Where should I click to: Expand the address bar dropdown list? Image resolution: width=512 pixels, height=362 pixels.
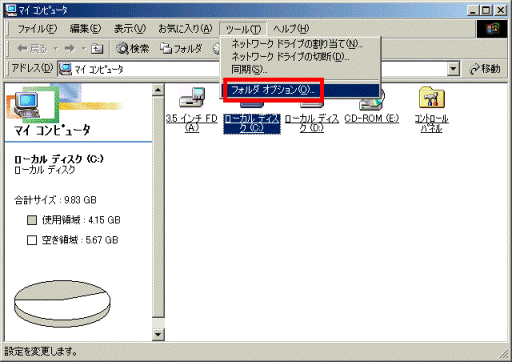453,69
